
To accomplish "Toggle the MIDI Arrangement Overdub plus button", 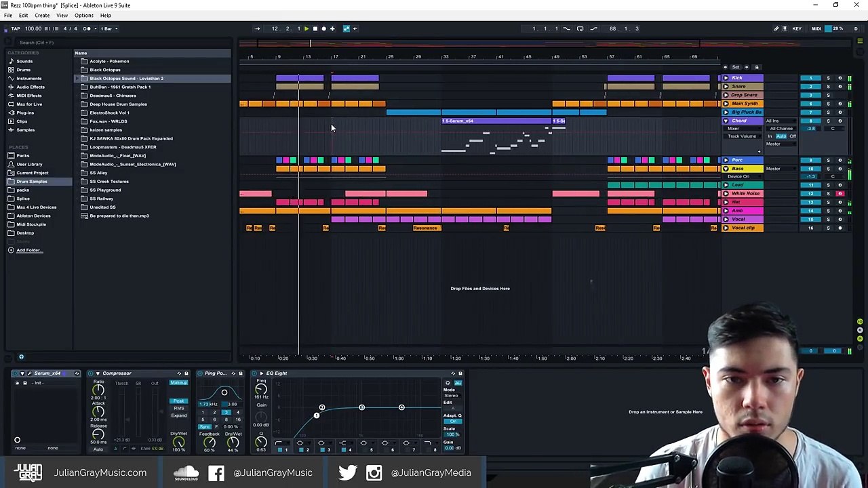I will coord(332,28).
